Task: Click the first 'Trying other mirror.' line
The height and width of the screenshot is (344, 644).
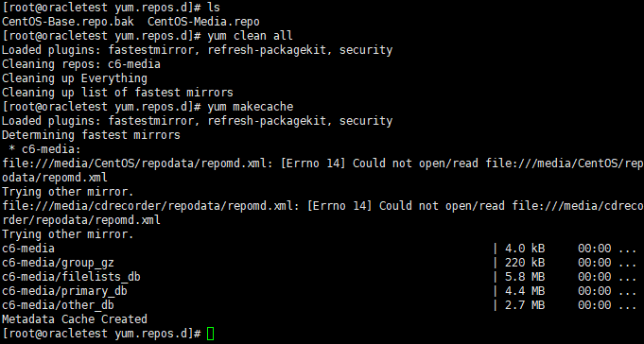Action: click(68, 192)
